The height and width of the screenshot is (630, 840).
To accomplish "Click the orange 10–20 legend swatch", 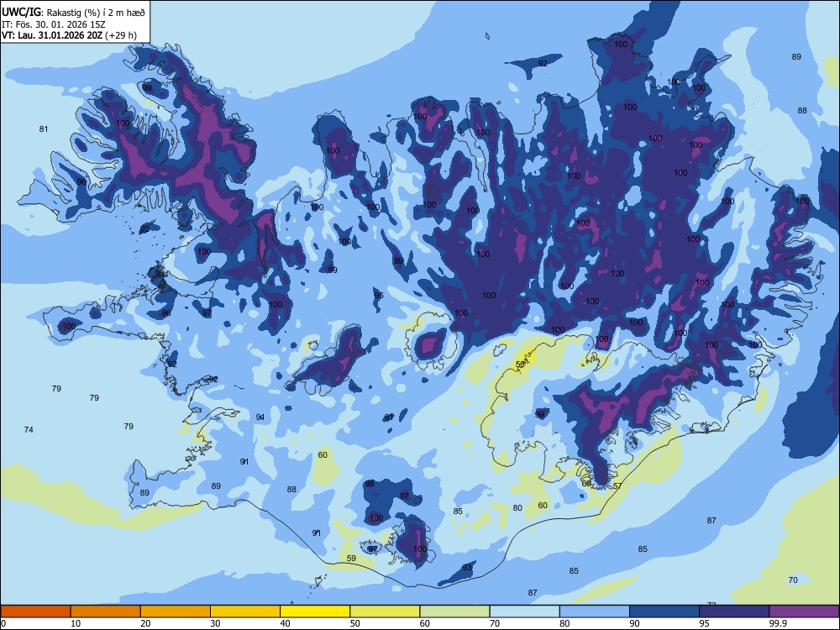I will pos(106,612).
